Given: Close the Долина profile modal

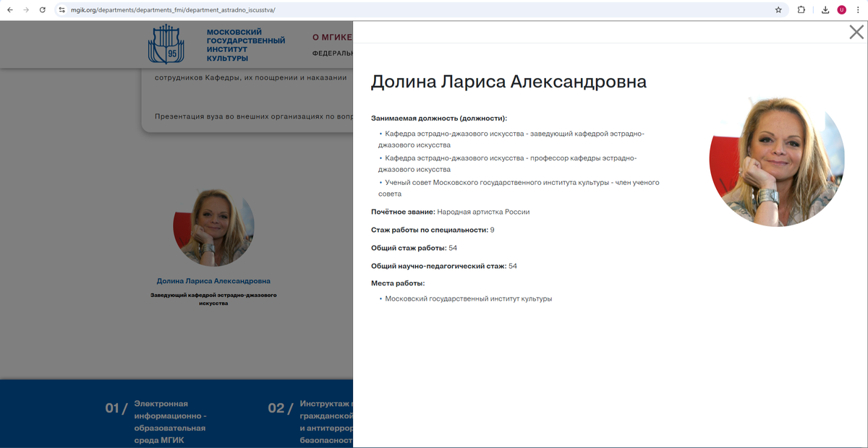Looking at the screenshot, I should pyautogui.click(x=856, y=32).
